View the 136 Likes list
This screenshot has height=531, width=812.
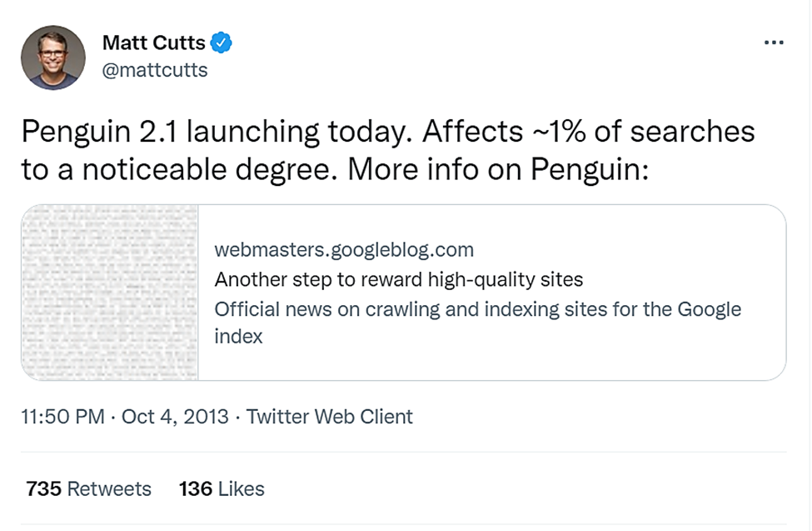coord(222,488)
